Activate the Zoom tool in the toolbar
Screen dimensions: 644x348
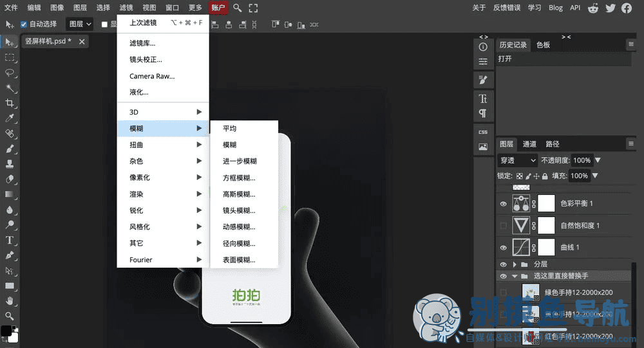point(10,316)
